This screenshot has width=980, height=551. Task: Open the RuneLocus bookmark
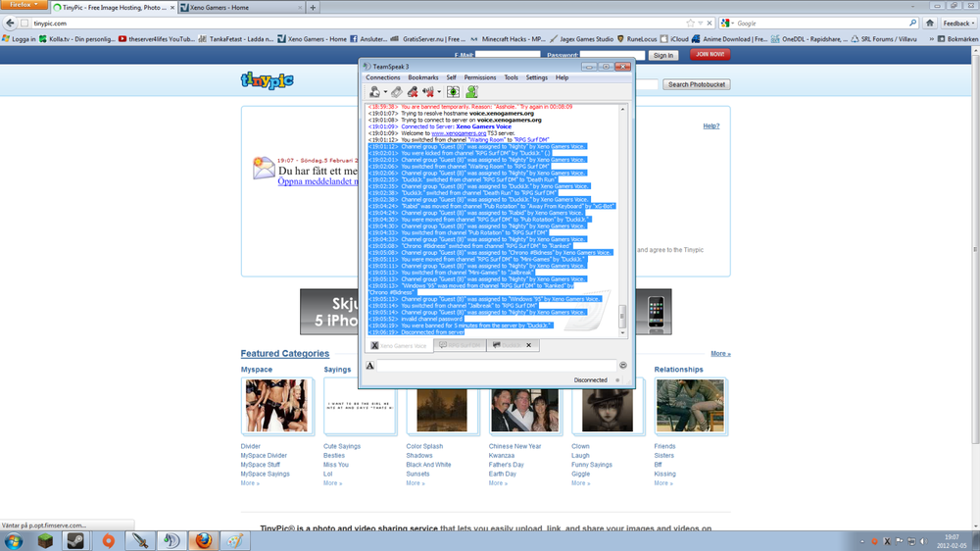(637, 39)
